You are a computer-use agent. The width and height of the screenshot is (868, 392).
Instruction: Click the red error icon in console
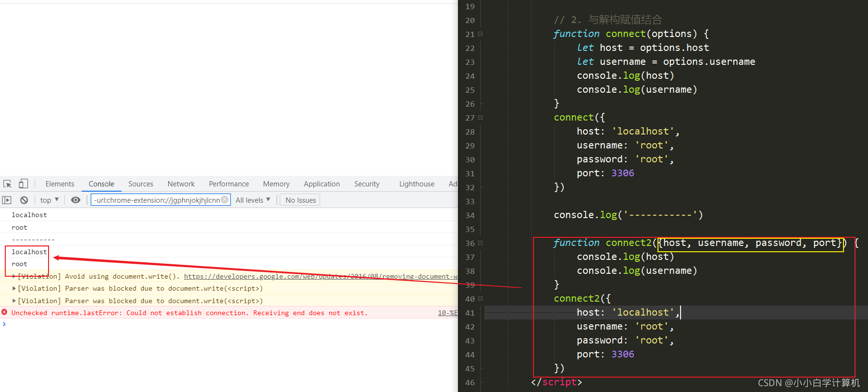[x=4, y=312]
